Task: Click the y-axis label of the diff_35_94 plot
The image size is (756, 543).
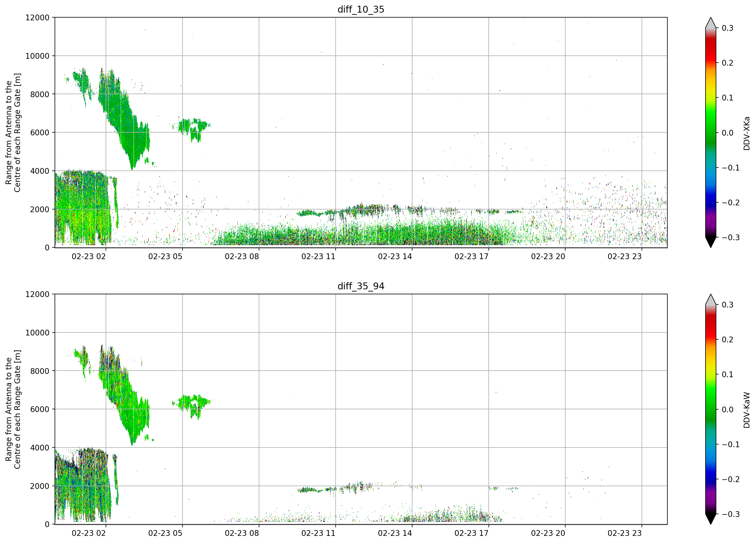Action: [13, 409]
